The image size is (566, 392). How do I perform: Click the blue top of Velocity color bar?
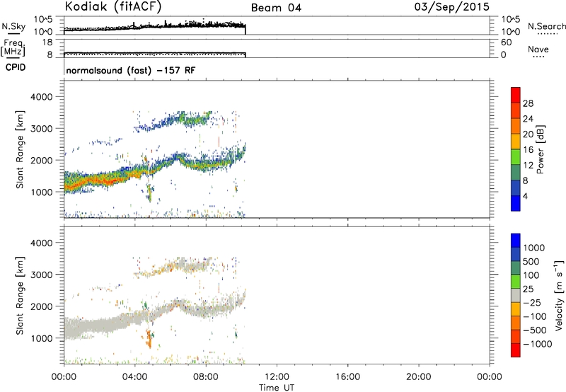[x=516, y=241]
